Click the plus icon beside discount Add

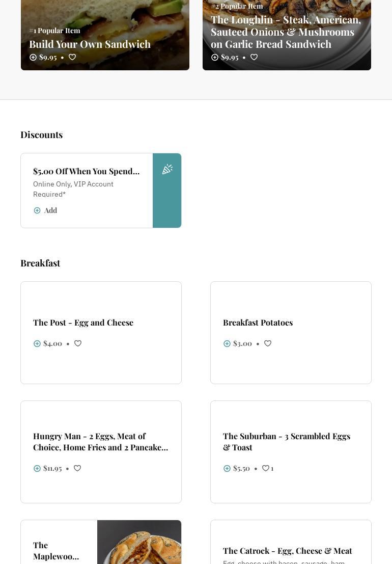(x=37, y=210)
